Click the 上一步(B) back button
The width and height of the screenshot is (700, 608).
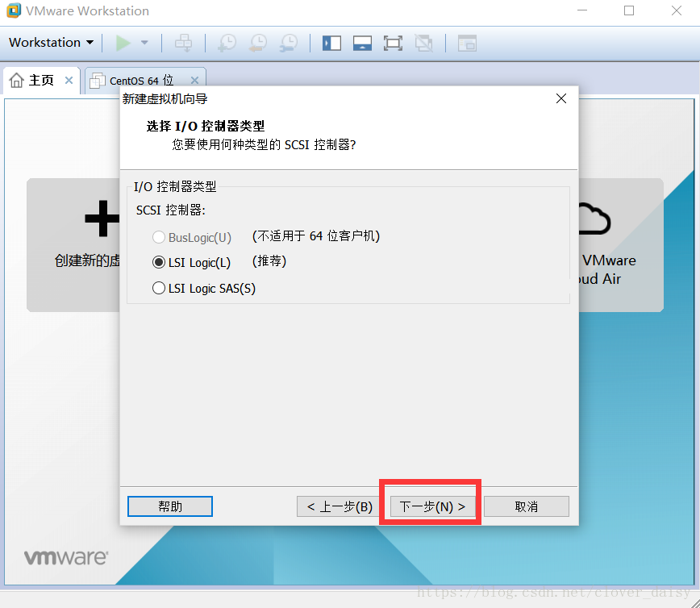pyautogui.click(x=340, y=506)
